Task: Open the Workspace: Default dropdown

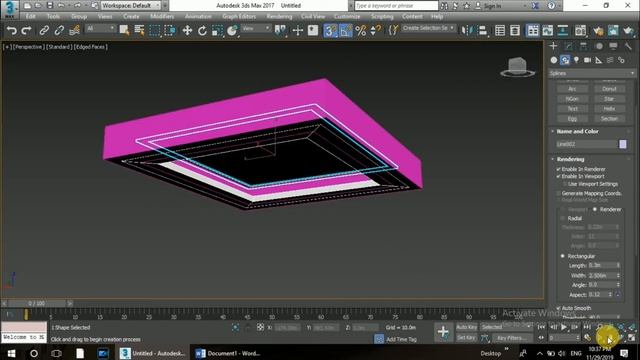Action: (131, 6)
